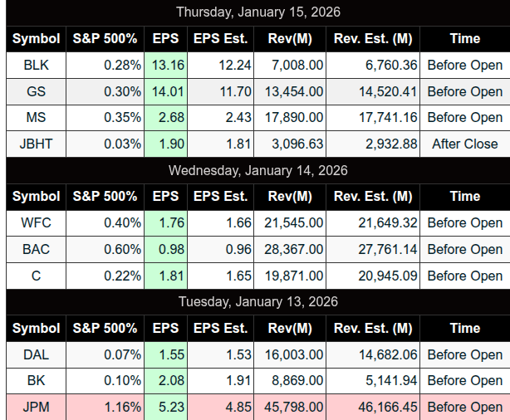The width and height of the screenshot is (510, 420).
Task: Click the After Close time cell for JBHT
Action: click(x=464, y=144)
